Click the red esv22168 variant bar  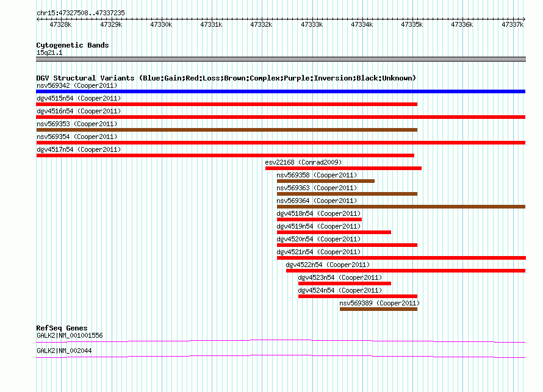tap(343, 168)
